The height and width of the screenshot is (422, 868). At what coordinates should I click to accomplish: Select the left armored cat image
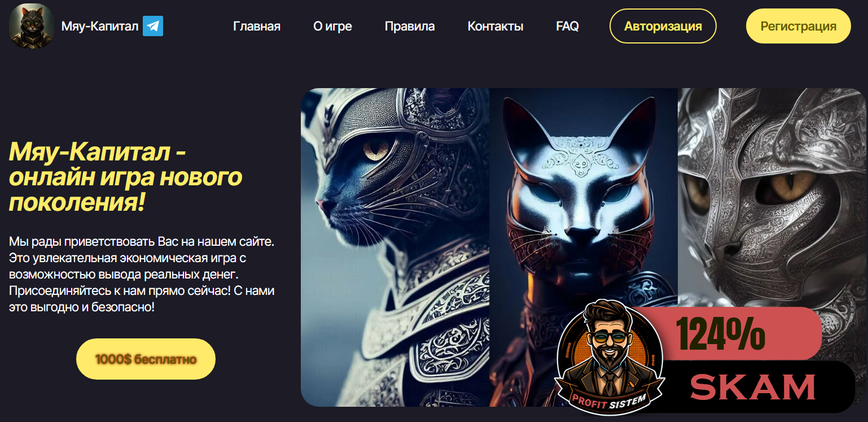(395, 247)
